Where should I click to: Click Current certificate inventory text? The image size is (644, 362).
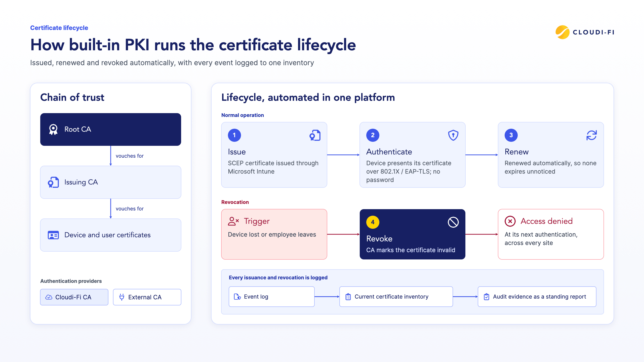pos(391,297)
